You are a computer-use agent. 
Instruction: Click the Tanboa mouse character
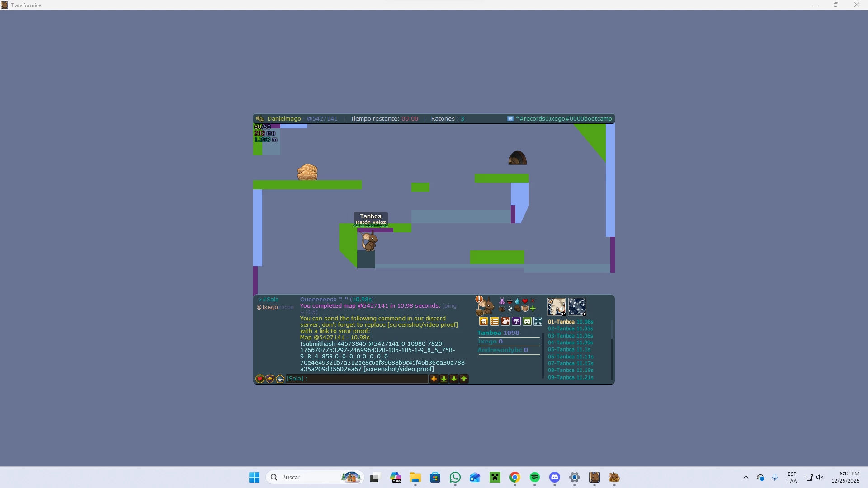point(370,241)
